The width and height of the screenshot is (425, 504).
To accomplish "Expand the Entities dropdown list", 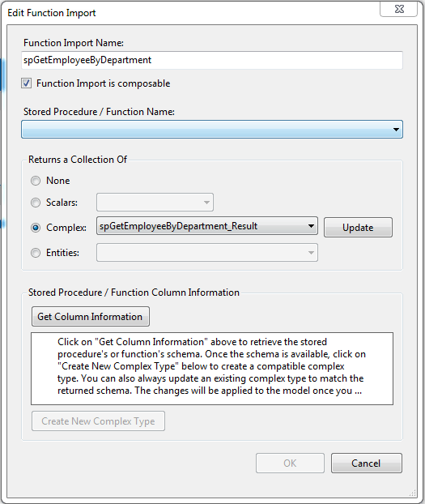I will pyautogui.click(x=207, y=252).
